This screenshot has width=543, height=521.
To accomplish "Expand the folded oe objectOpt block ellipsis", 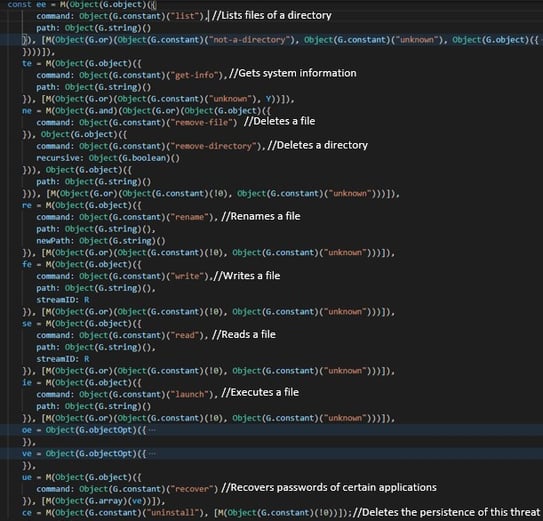I will [152, 430].
